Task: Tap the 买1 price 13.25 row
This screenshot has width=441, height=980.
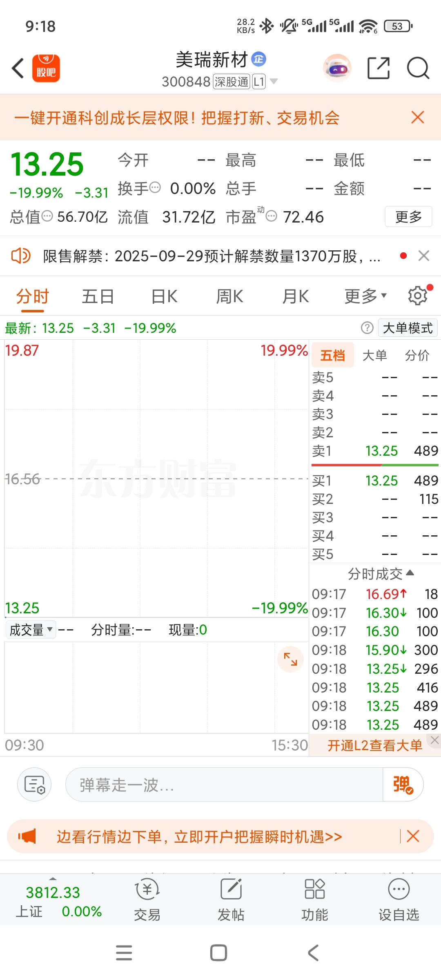Action: click(x=375, y=481)
